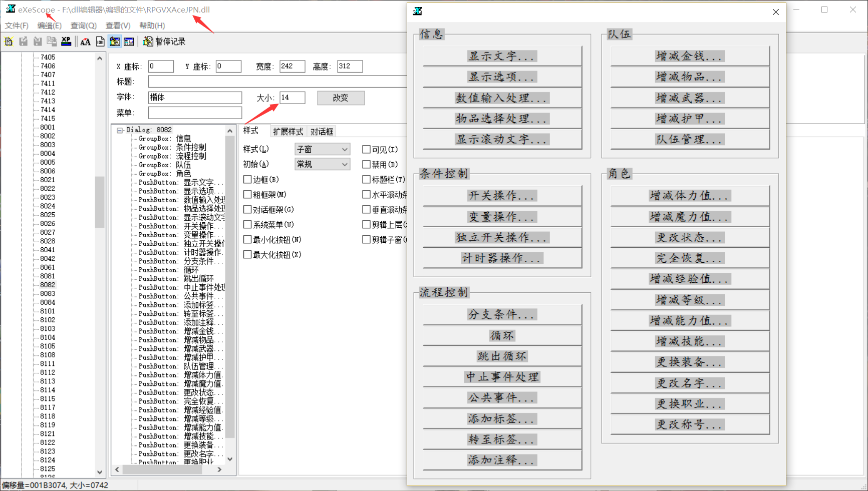Open the 初始(A) dropdown showing 常规

[322, 164]
